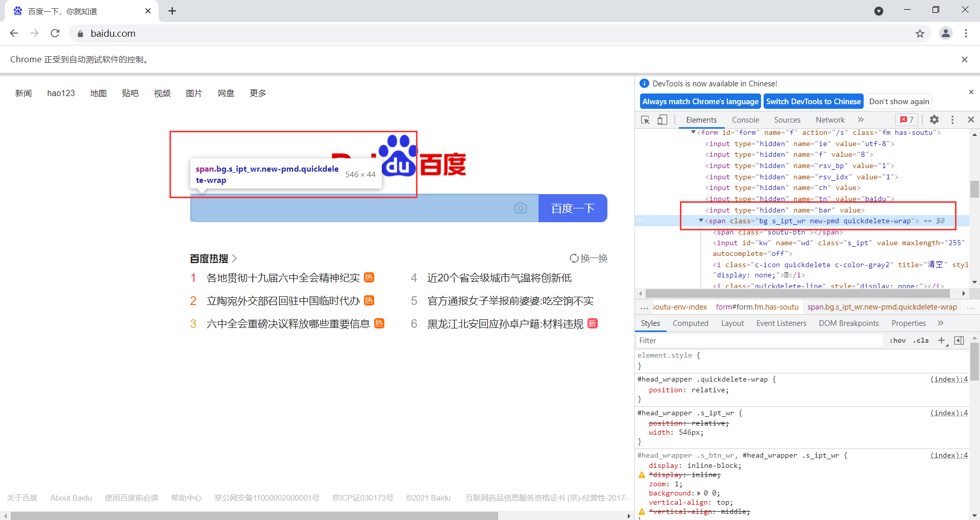Open hot search item 立陶宛外交部召回驻中国临时代办

click(283, 301)
